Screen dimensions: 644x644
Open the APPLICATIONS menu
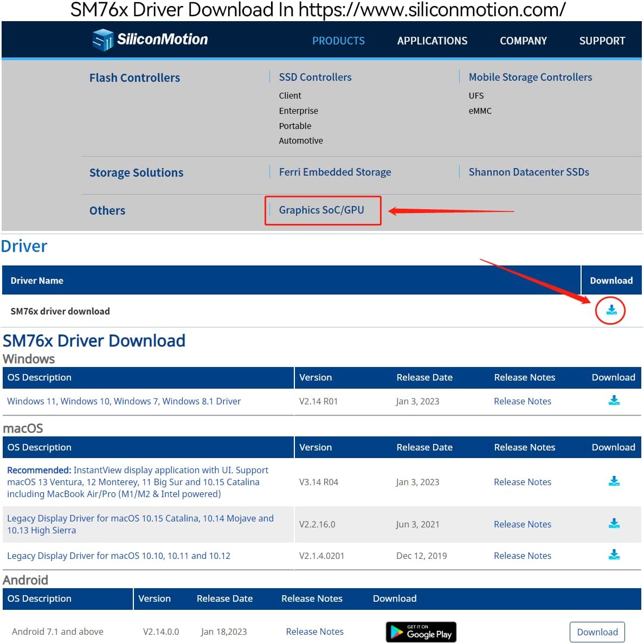pos(432,41)
